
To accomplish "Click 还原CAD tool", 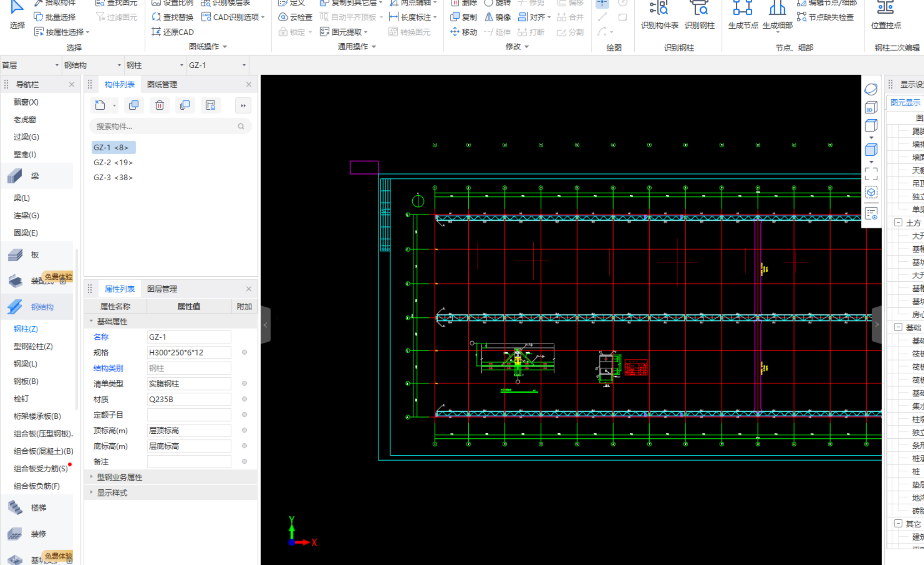I will (172, 32).
